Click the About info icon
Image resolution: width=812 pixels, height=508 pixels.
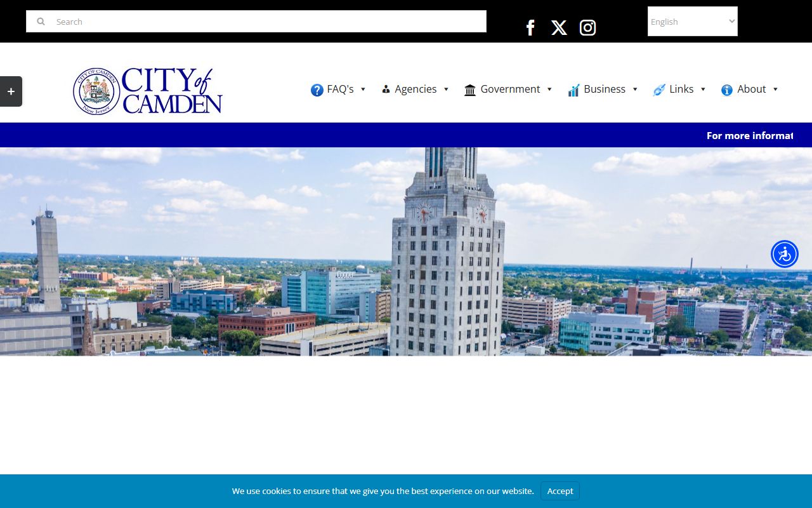[x=727, y=90]
